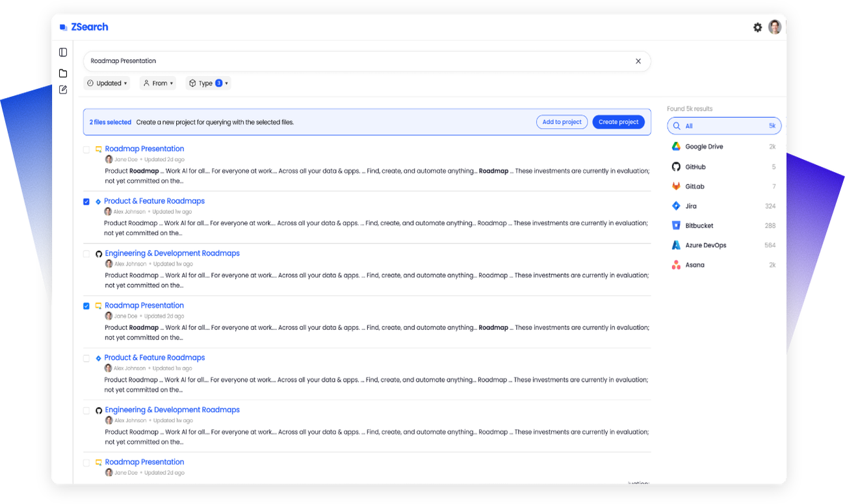Clear the search field with X icon
The image size is (845, 504).
638,61
